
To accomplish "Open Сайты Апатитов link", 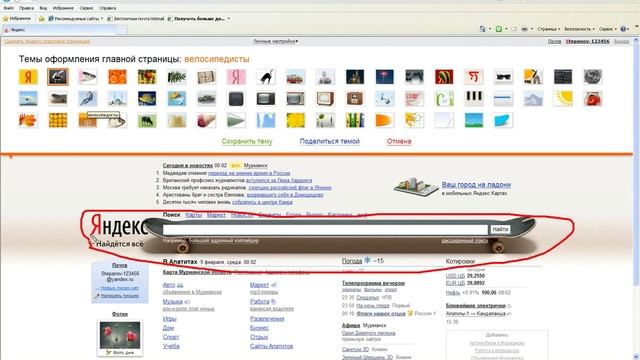I will click(271, 346).
